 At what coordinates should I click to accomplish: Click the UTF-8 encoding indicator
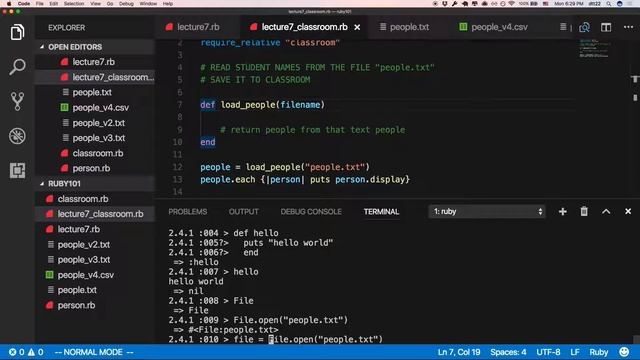tap(548, 352)
